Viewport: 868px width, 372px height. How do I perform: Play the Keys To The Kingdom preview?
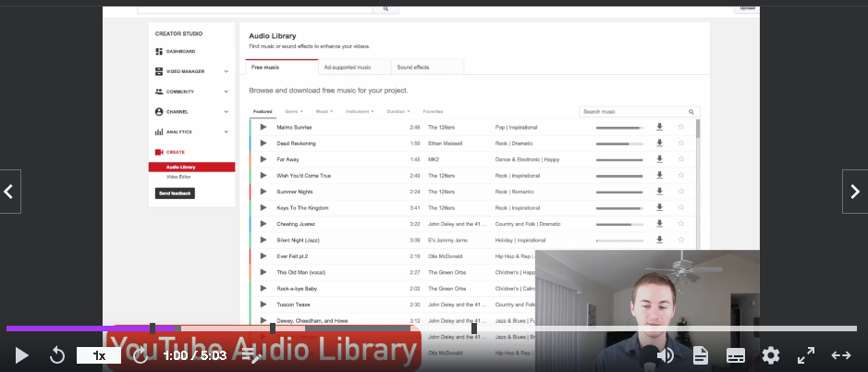coord(263,207)
